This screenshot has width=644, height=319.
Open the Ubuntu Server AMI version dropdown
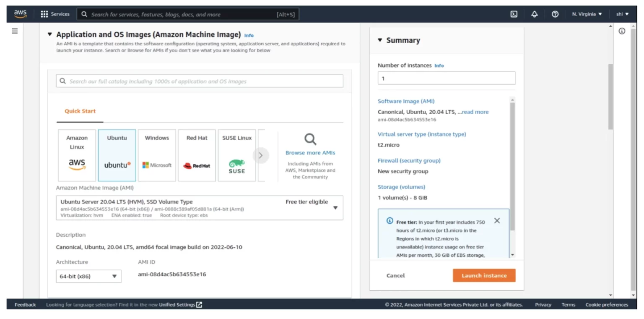point(335,207)
